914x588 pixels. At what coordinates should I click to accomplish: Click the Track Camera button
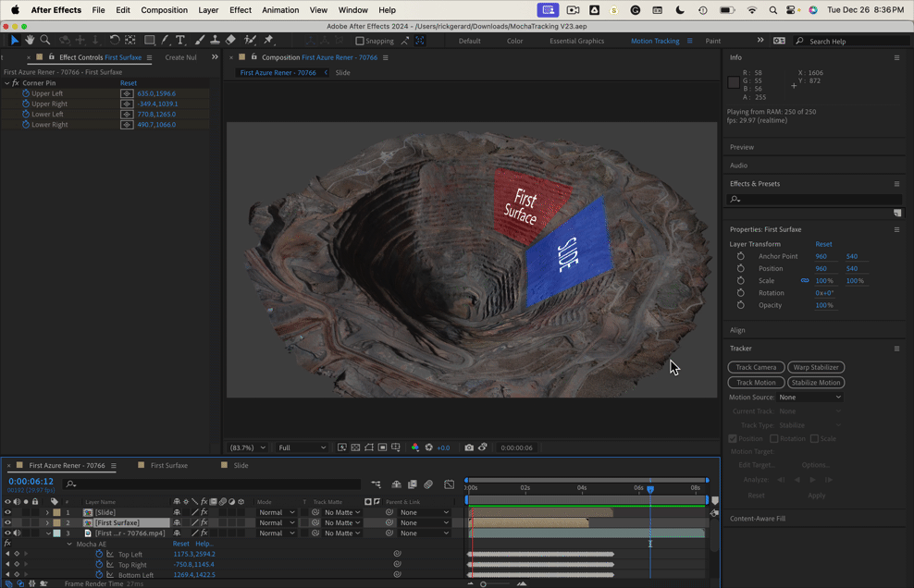pyautogui.click(x=756, y=367)
